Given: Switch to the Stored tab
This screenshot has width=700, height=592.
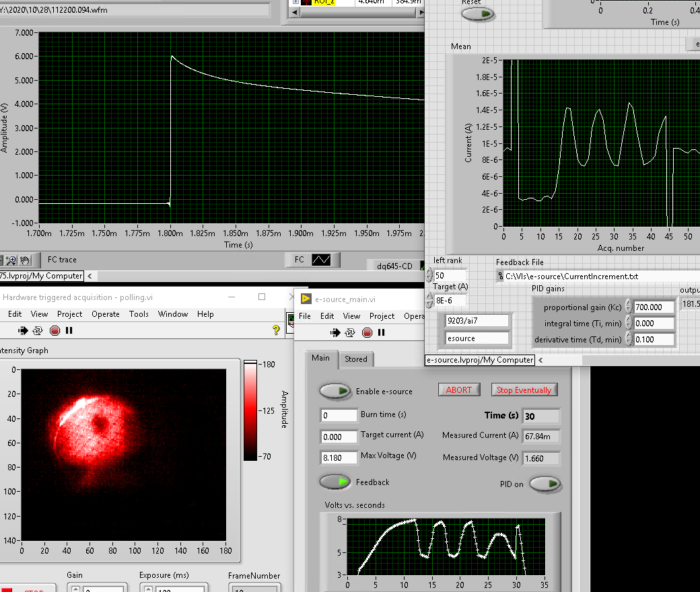Looking at the screenshot, I should [355, 359].
